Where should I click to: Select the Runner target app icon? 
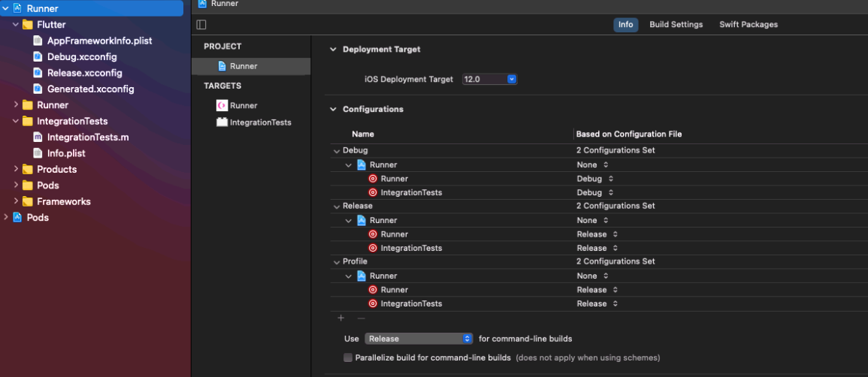click(222, 106)
